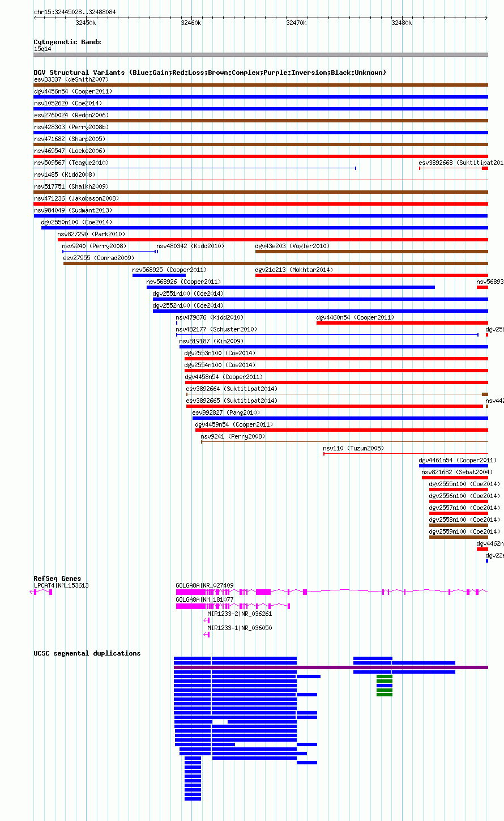Screen dimensions: 504x821
Task: Click the dgv2555n100 (Coe2014) label
Action: 464,484
